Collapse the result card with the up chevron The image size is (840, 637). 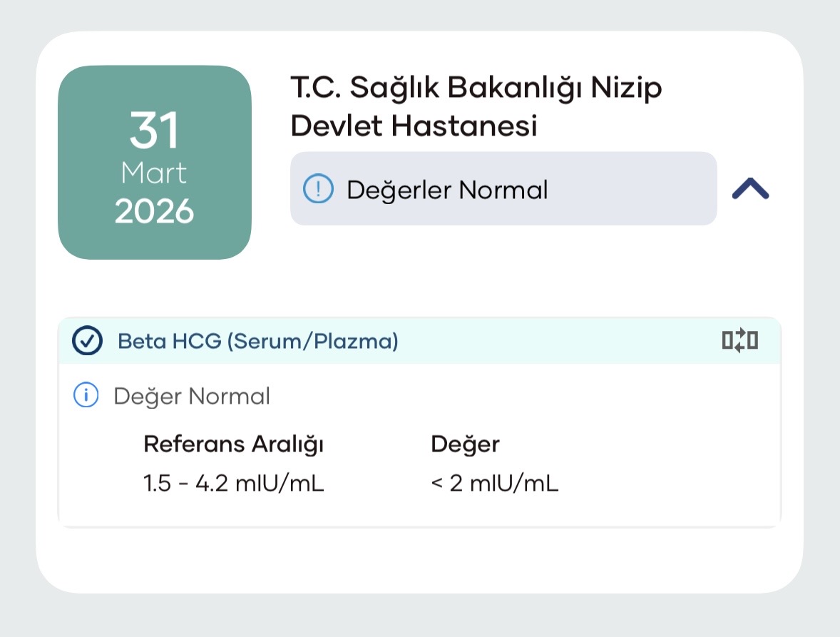point(750,188)
